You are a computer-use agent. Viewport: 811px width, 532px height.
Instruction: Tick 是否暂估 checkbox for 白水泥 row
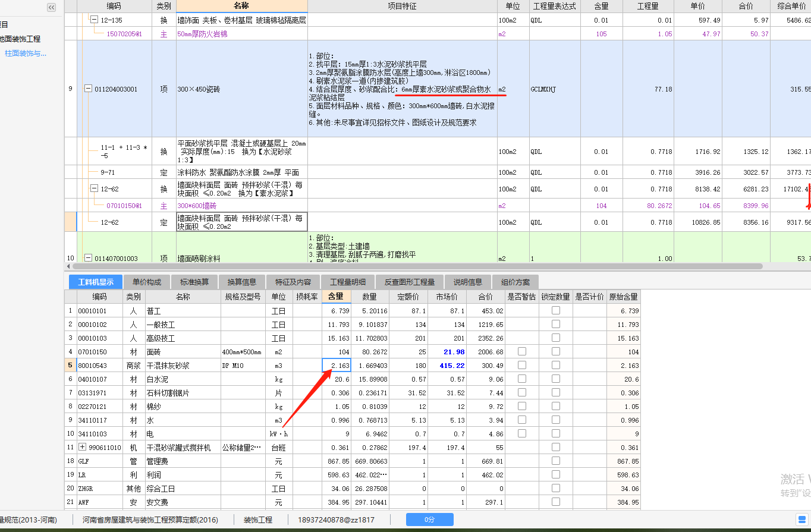pos(521,379)
